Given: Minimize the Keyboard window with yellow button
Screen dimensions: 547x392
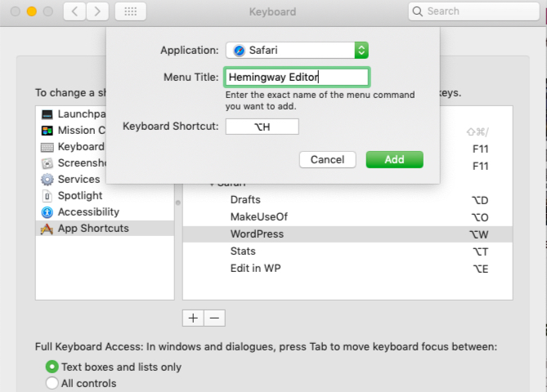Looking at the screenshot, I should click(x=32, y=11).
